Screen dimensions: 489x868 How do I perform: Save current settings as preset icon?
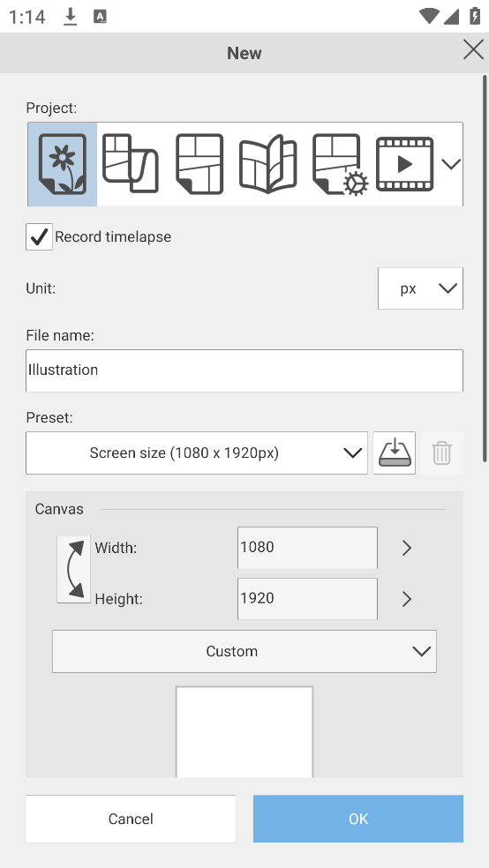coord(395,453)
